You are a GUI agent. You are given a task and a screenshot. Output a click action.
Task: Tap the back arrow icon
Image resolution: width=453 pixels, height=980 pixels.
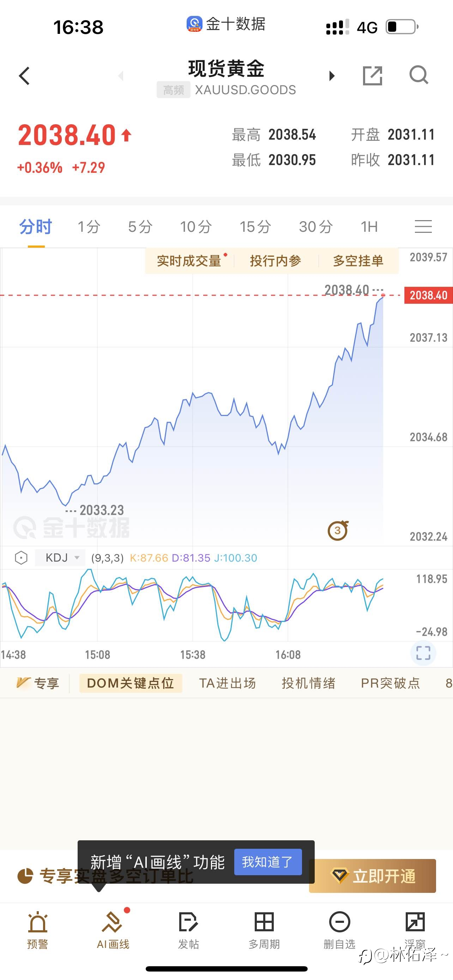click(24, 76)
